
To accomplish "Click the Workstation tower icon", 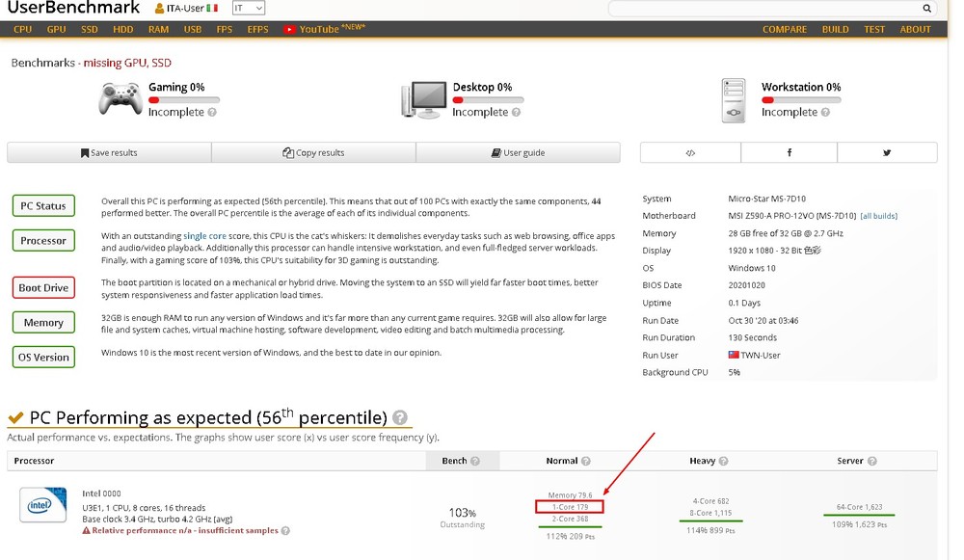I will [x=735, y=99].
